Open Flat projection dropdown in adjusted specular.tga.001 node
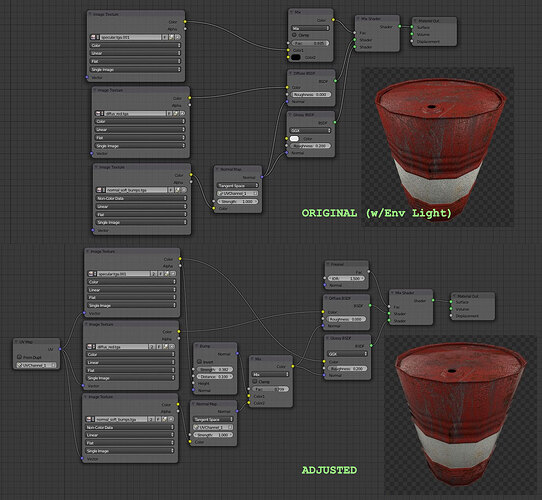Viewport: 542px width, 500px height. (131, 297)
